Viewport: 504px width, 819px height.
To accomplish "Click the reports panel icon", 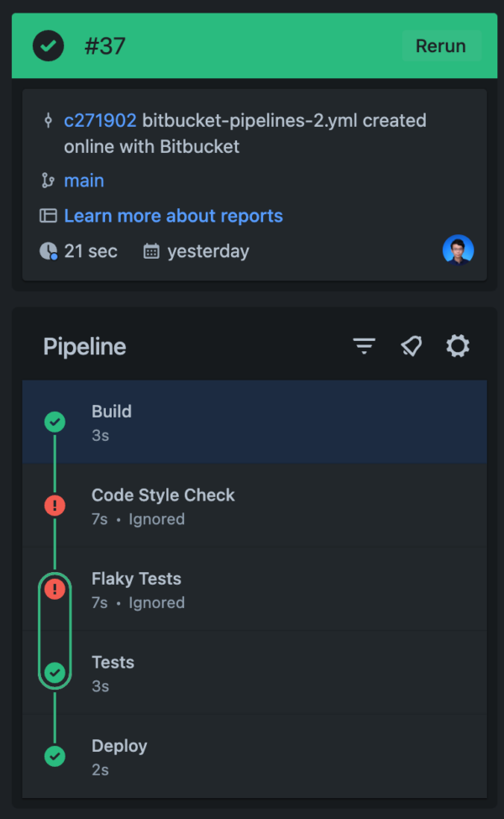I will pos(48,216).
